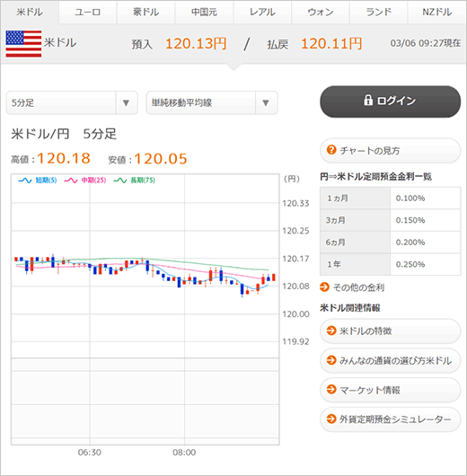The width and height of the screenshot is (467, 476).
Task: Toggle the 長期(75) moving average legend
Action: click(x=134, y=181)
